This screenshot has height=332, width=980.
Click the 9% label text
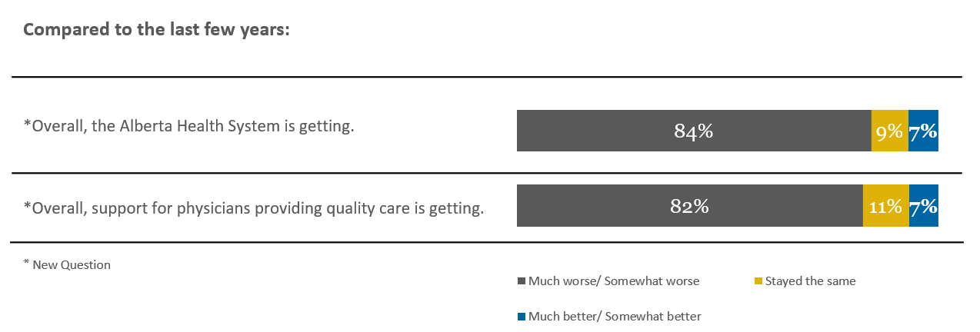[x=889, y=131]
